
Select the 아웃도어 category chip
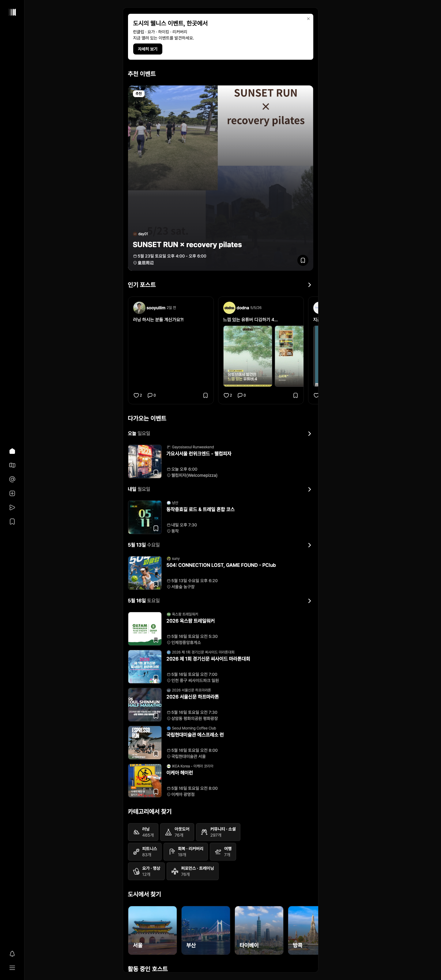pos(177,832)
